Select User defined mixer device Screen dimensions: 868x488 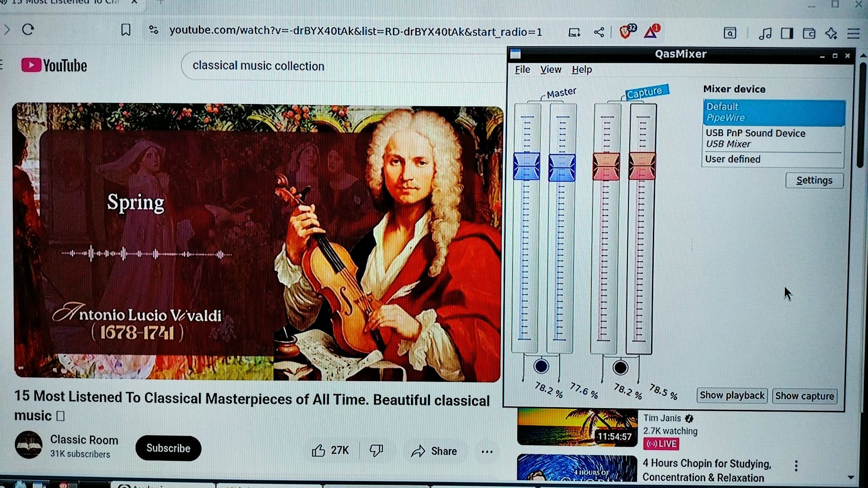click(774, 159)
